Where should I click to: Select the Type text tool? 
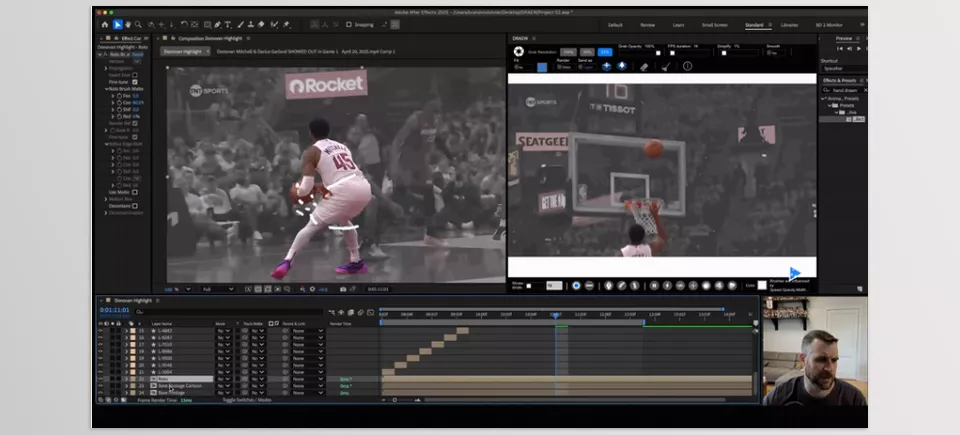pyautogui.click(x=228, y=25)
